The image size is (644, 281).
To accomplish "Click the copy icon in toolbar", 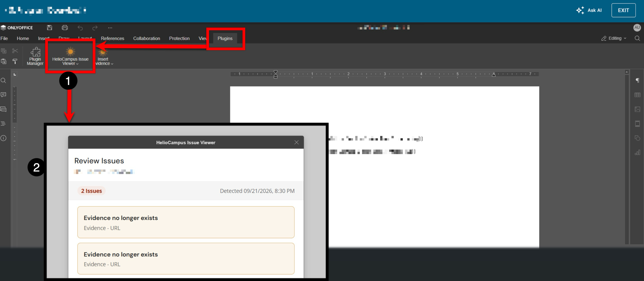I will click(3, 51).
